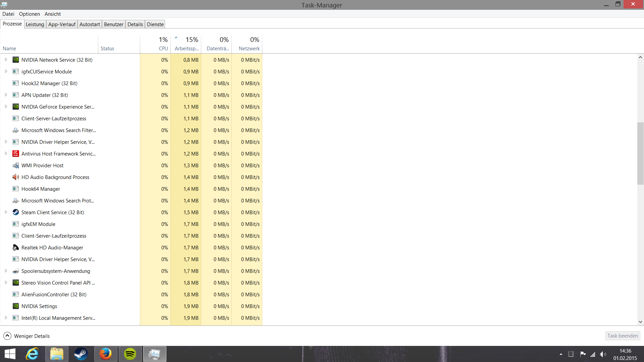Click the volume icon in system tray
This screenshot has width=644, height=362.
pyautogui.click(x=603, y=354)
